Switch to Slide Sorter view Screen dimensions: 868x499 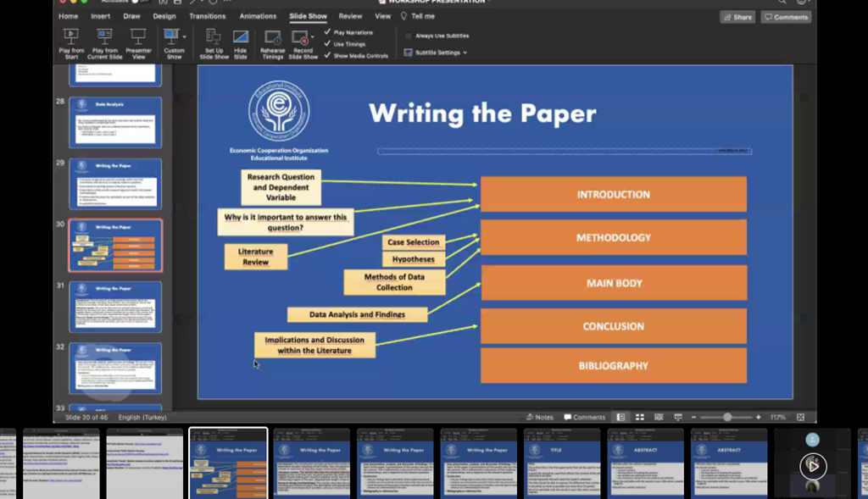tap(639, 417)
